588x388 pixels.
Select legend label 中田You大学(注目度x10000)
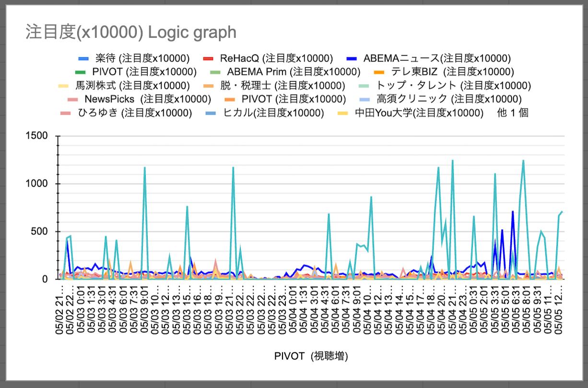tap(419, 114)
